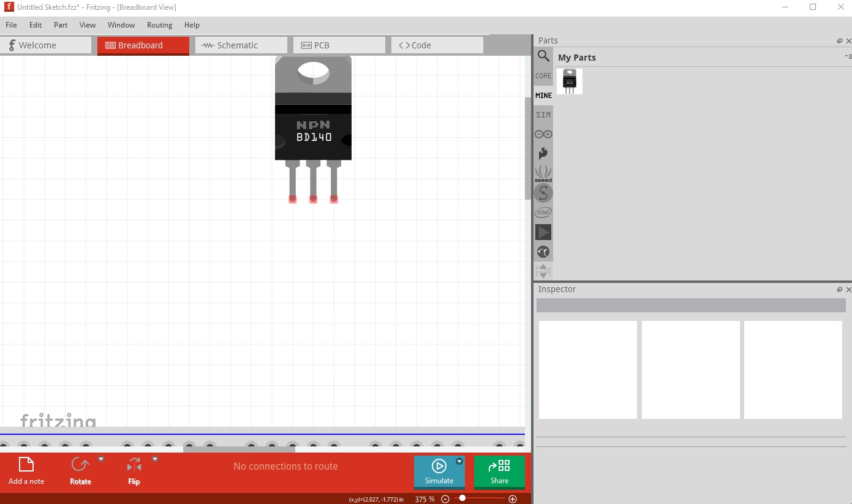Screen dimensions: 852x504
Task: Expand the Rotate options dropdown arrow
Action: coord(101,459)
